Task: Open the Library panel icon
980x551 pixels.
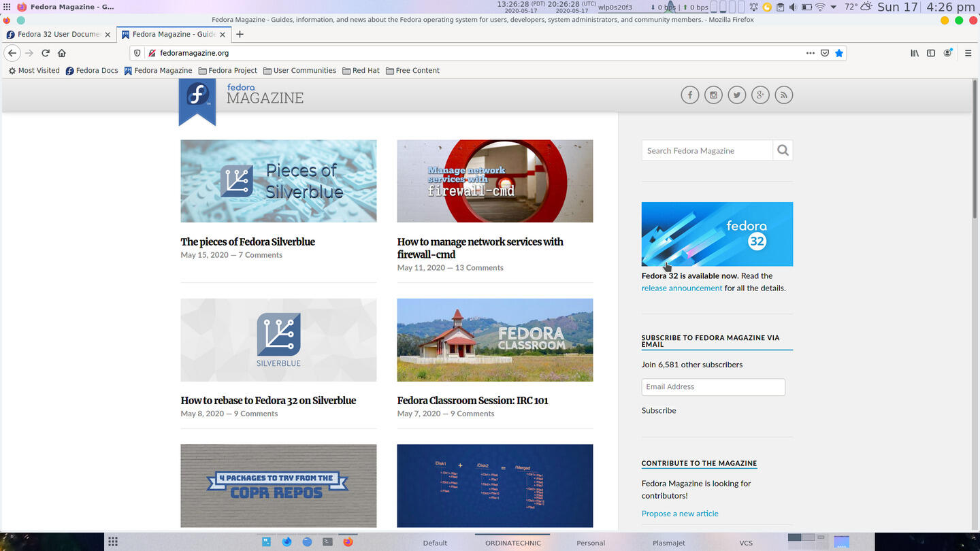Action: pos(915,53)
